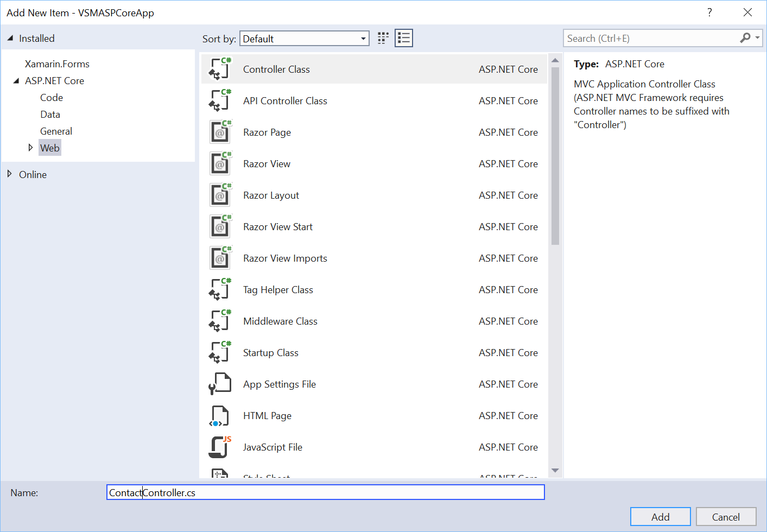Click the Controller Class template icon
Image resolution: width=767 pixels, height=532 pixels.
[220, 69]
